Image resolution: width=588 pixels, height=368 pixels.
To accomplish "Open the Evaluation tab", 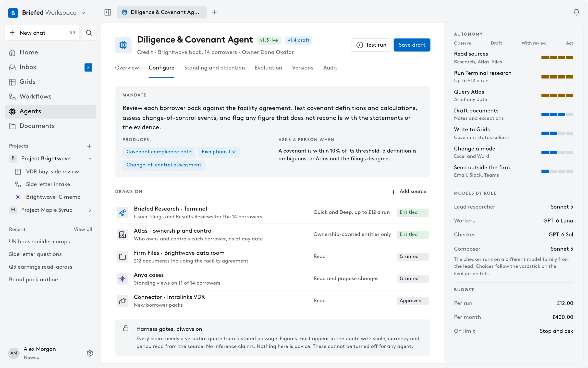I will coord(268,68).
